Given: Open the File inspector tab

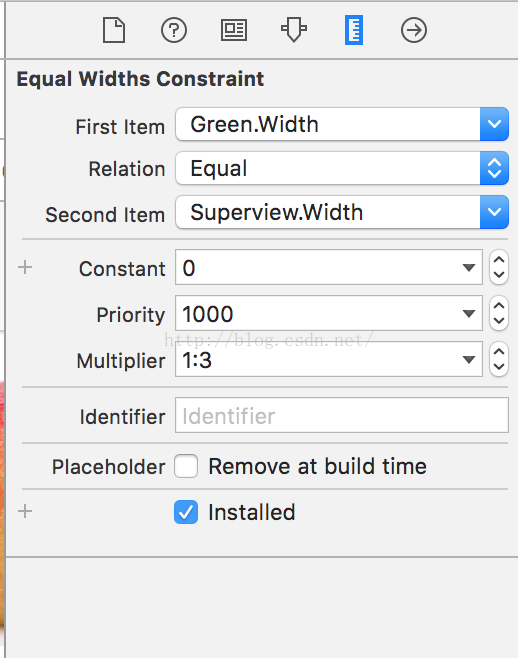Looking at the screenshot, I should pyautogui.click(x=114, y=30).
